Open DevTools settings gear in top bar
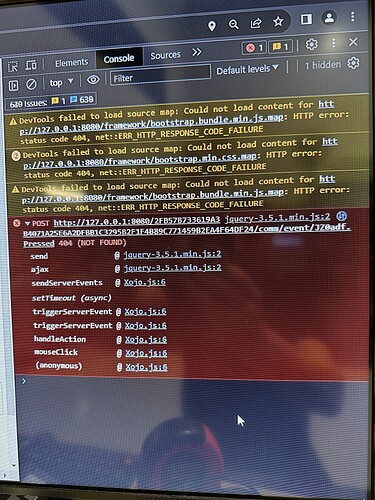Image resolution: width=375 pixels, height=500 pixels. [312, 44]
